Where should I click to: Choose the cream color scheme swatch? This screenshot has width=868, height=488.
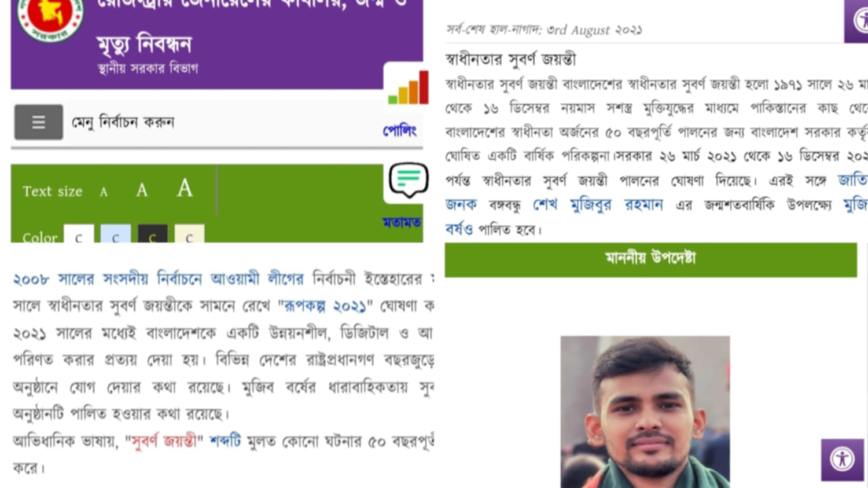click(189, 234)
